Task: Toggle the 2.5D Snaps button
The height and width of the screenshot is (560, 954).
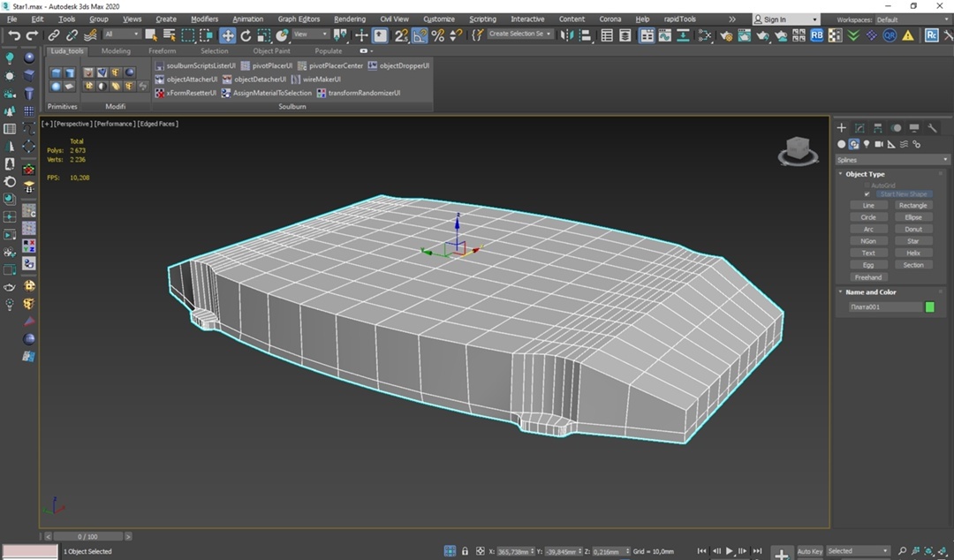Action: coord(401,35)
